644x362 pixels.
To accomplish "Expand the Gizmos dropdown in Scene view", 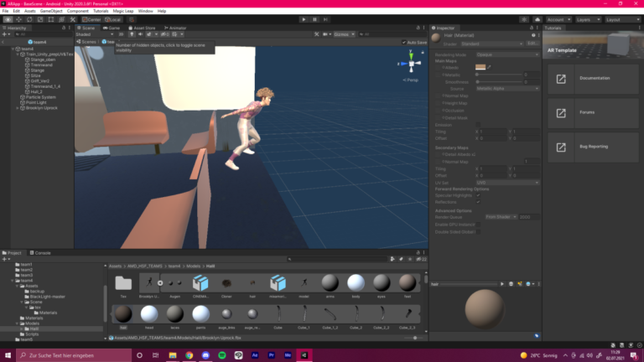I will (x=343, y=34).
